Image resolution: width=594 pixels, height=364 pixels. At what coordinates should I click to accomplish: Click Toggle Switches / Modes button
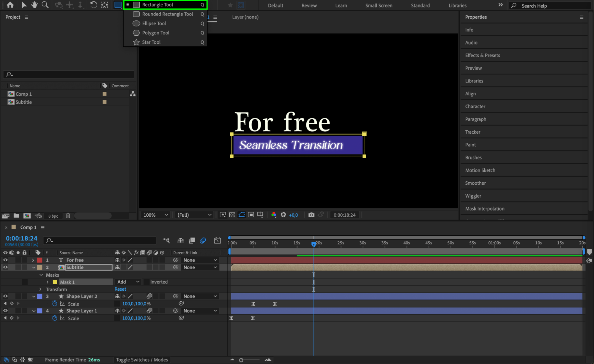[x=142, y=360]
